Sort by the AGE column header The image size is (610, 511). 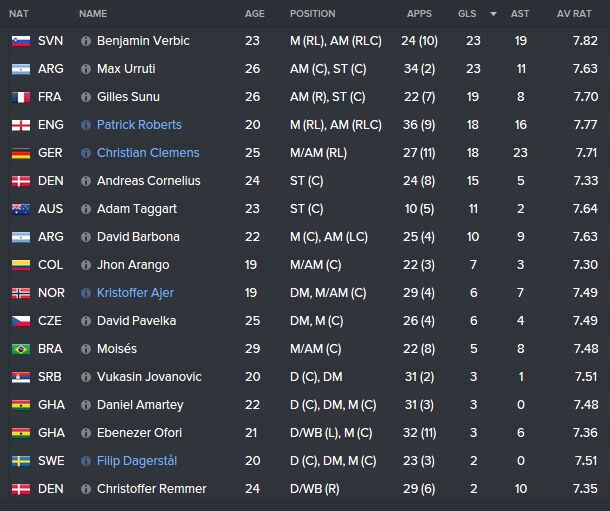coord(254,14)
